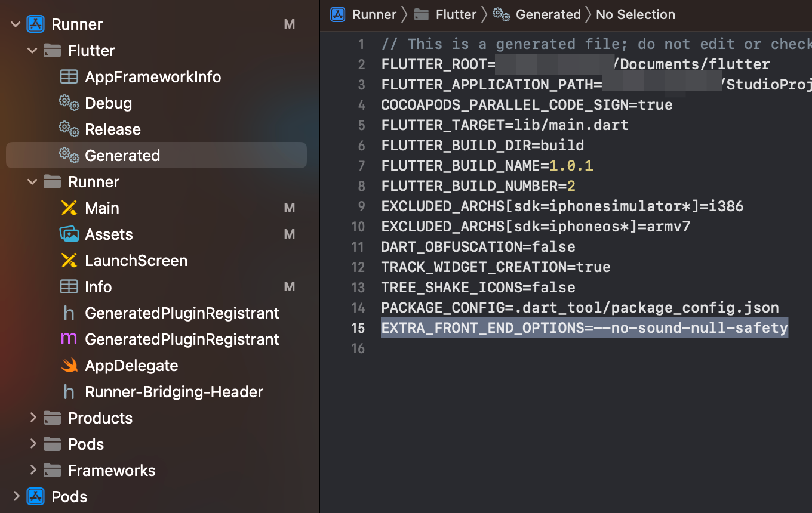Click TRACK_WIDGET_CREATION=true line

tap(496, 267)
